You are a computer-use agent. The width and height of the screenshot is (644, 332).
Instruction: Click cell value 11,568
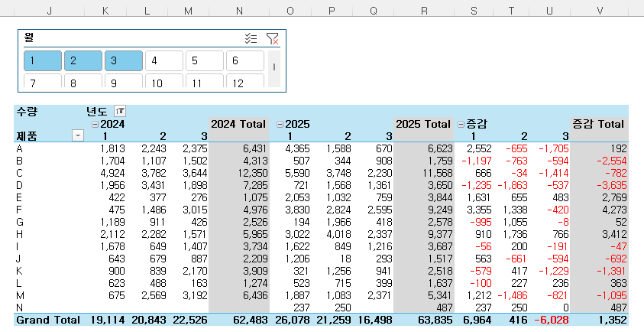pyautogui.click(x=438, y=173)
